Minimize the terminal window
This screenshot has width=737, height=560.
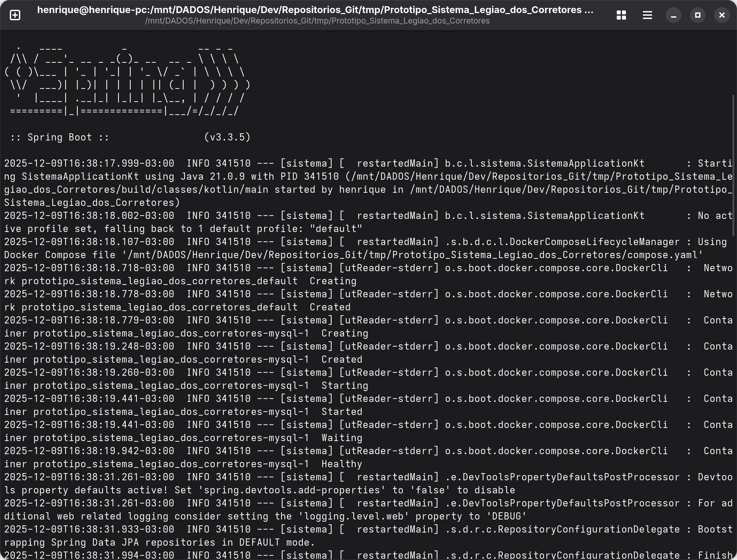pyautogui.click(x=673, y=15)
